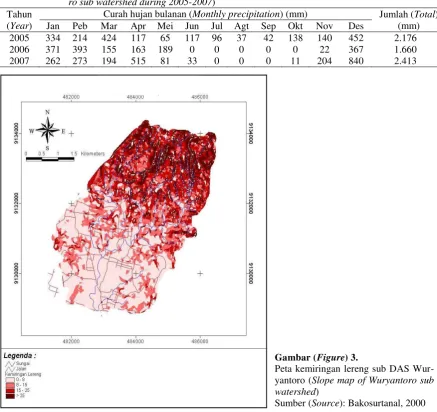Click the '204' November value for 2007

pyautogui.click(x=324, y=61)
